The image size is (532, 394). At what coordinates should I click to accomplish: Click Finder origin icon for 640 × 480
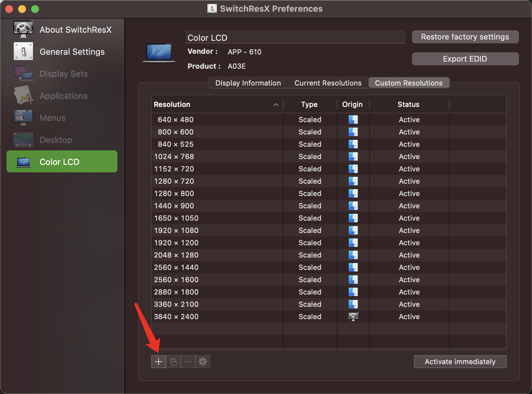click(x=353, y=120)
